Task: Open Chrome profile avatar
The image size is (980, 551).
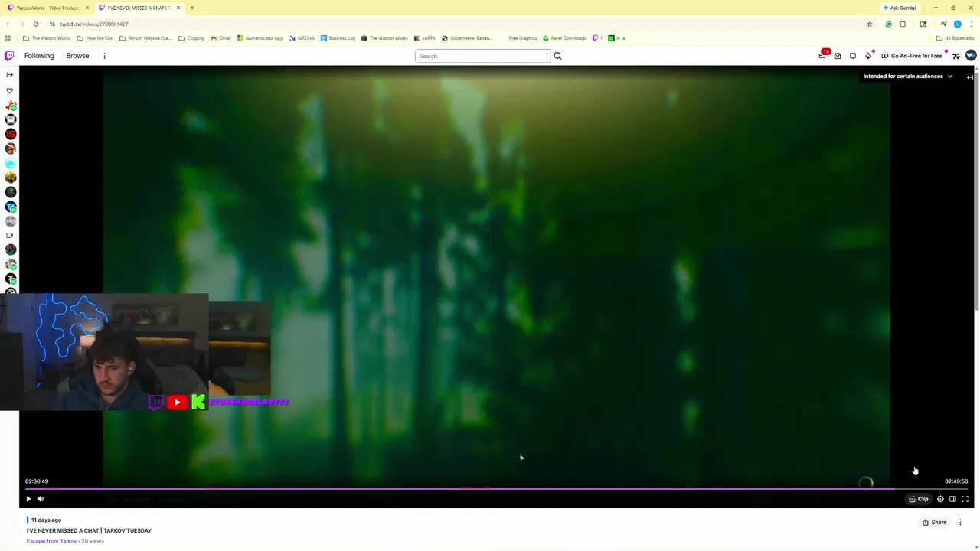Action: (957, 24)
